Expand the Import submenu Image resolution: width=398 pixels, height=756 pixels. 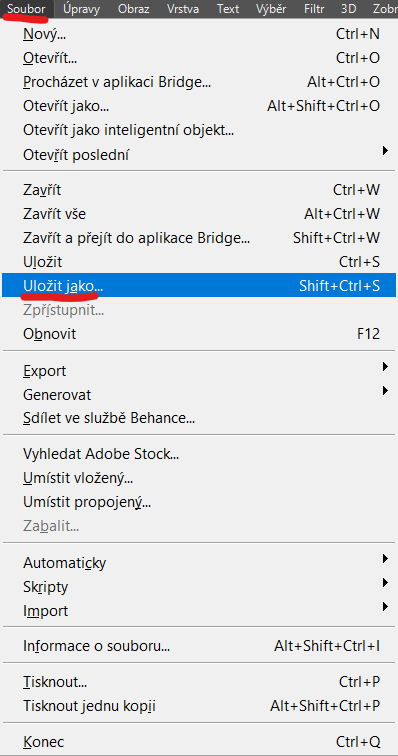(199, 610)
